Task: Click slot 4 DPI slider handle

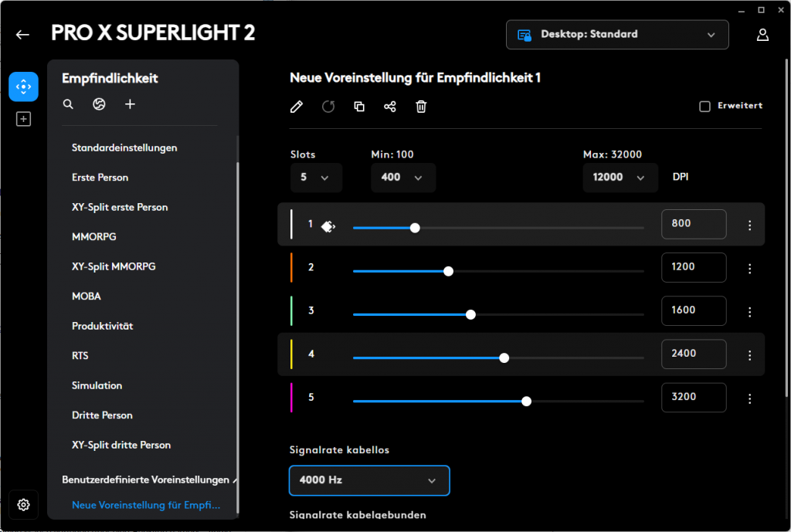Action: tap(504, 358)
